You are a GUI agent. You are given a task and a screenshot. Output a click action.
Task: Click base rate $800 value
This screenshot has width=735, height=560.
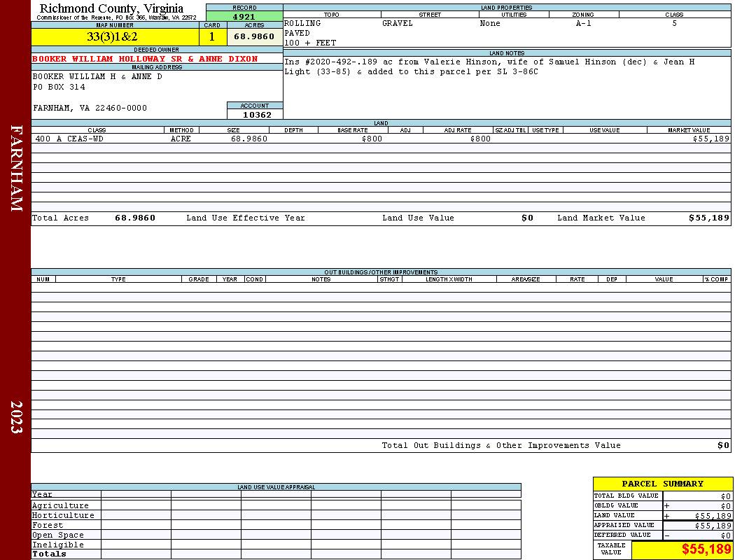pyautogui.click(x=372, y=139)
